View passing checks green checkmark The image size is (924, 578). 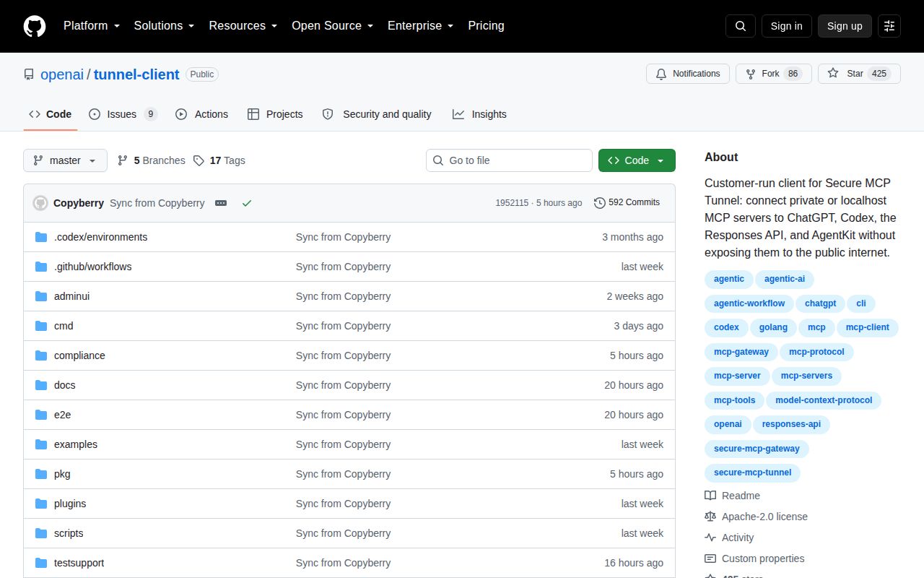click(247, 203)
